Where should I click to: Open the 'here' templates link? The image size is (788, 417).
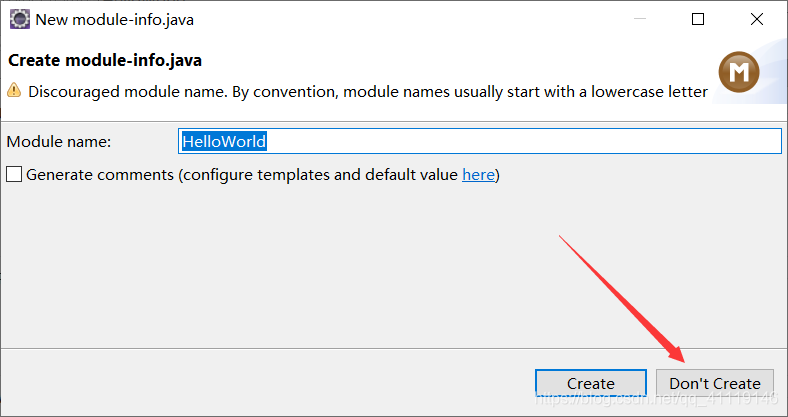[x=478, y=174]
